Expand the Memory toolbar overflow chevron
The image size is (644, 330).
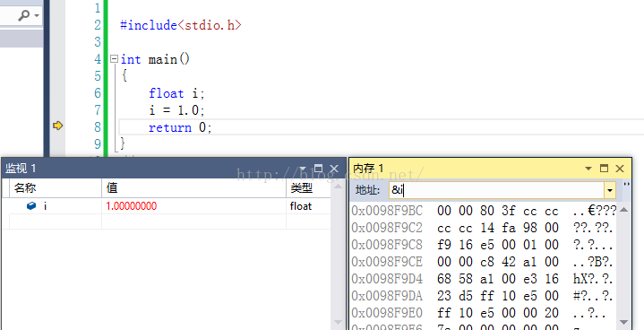(627, 185)
